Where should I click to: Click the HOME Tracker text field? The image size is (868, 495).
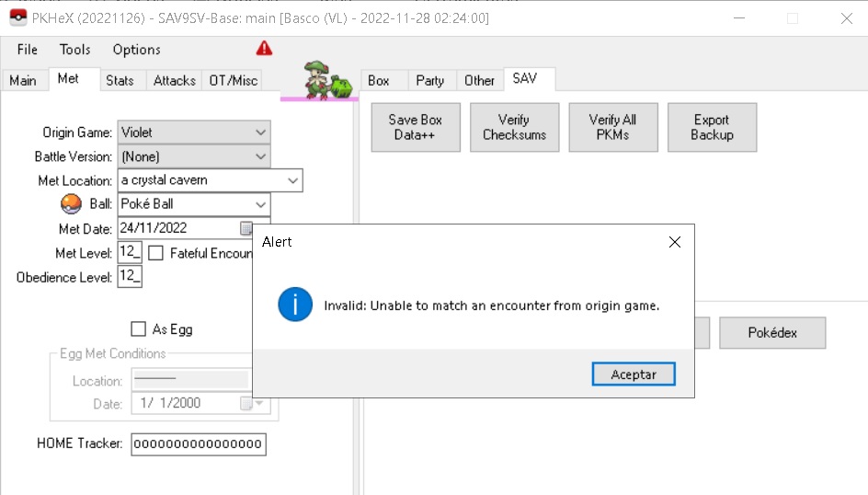[199, 444]
